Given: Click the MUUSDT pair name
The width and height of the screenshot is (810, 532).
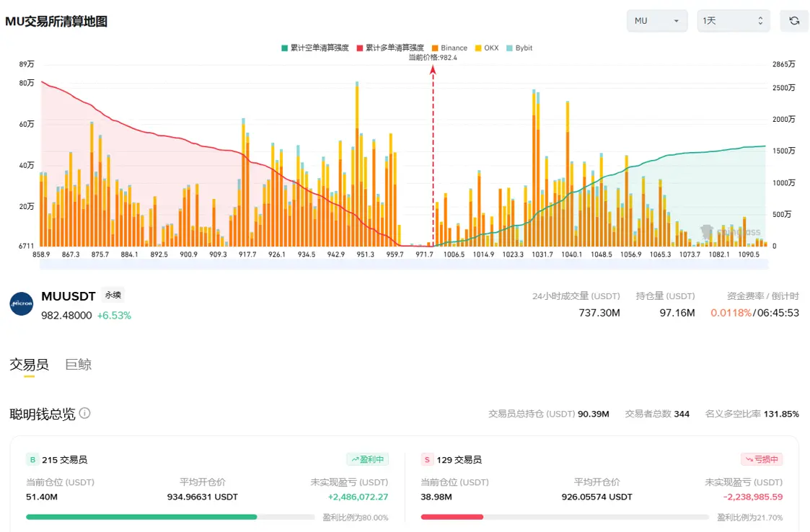Looking at the screenshot, I should 69,296.
